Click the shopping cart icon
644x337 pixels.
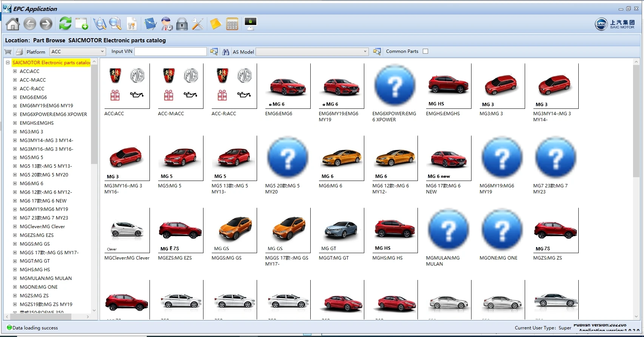click(8, 52)
